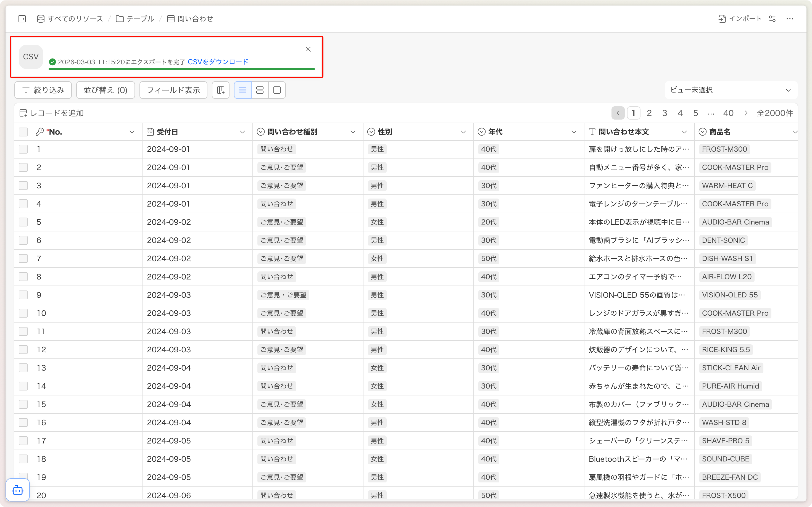812x507 pixels.
Task: Switch to medium row height view
Action: pos(260,90)
